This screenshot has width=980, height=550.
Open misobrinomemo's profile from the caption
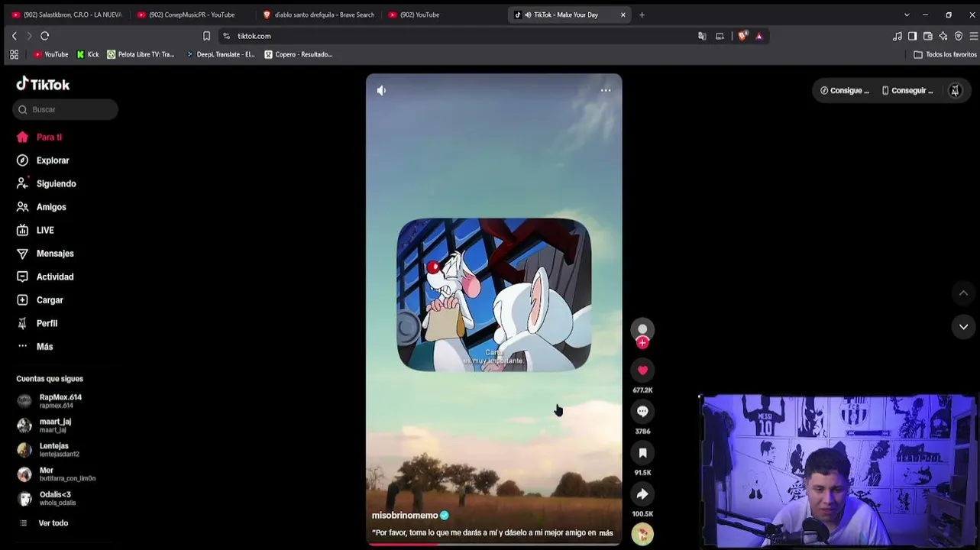click(x=405, y=516)
